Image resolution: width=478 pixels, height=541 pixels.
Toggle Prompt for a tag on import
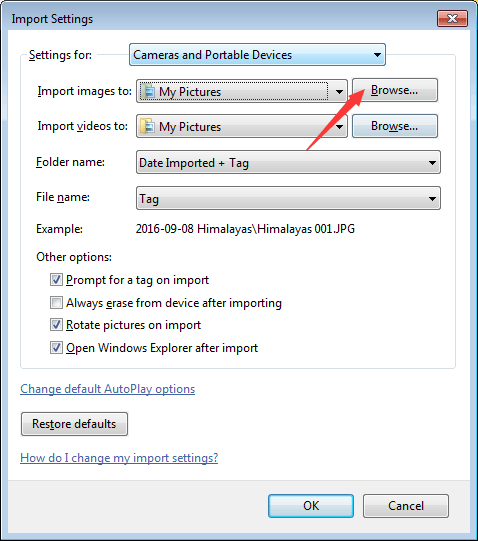pyautogui.click(x=56, y=279)
